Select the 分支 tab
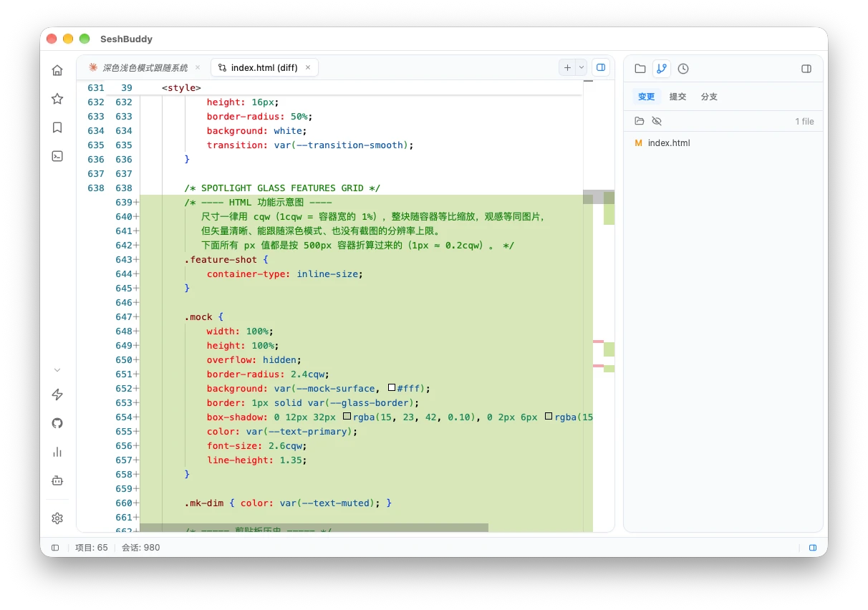The width and height of the screenshot is (868, 610). point(709,97)
